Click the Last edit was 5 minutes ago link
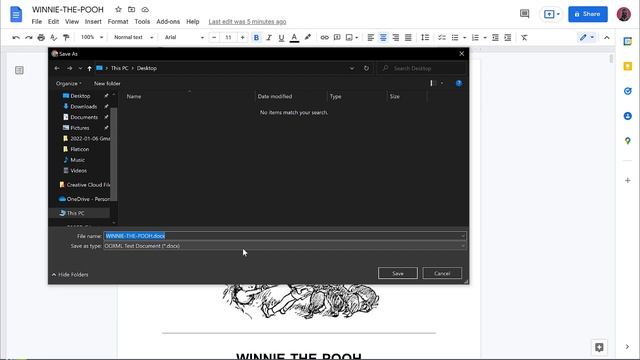 tap(247, 22)
